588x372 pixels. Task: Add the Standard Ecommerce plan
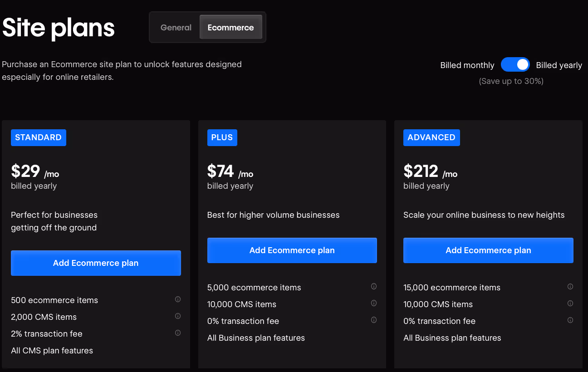(96, 263)
